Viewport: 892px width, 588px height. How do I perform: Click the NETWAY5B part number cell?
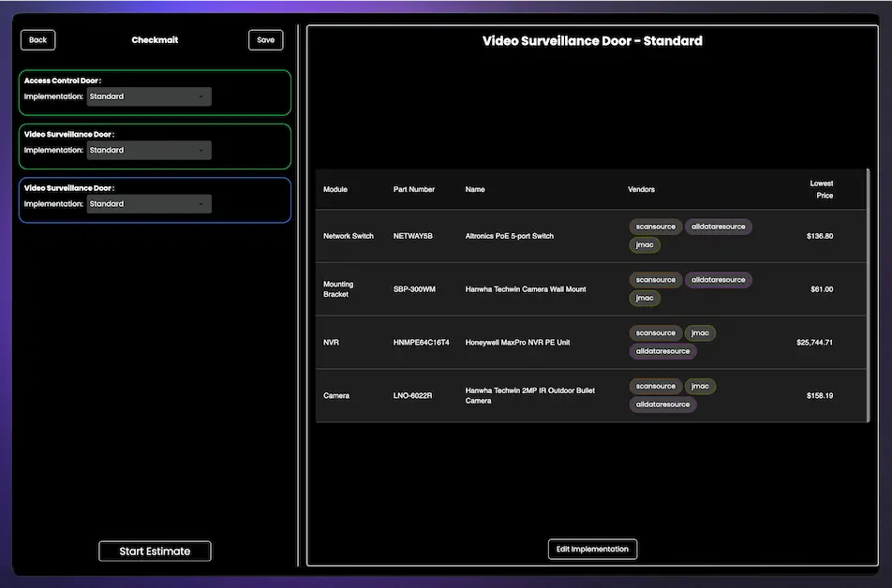point(413,236)
